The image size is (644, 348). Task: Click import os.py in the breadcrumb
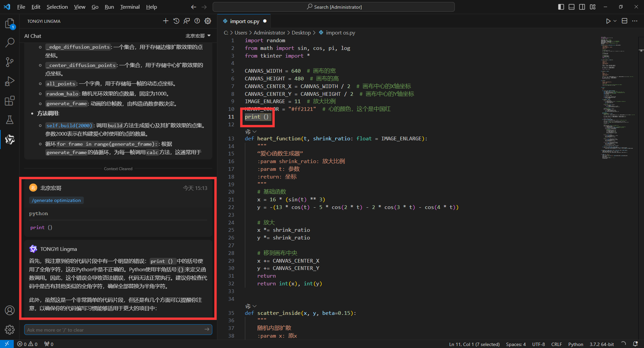point(340,32)
